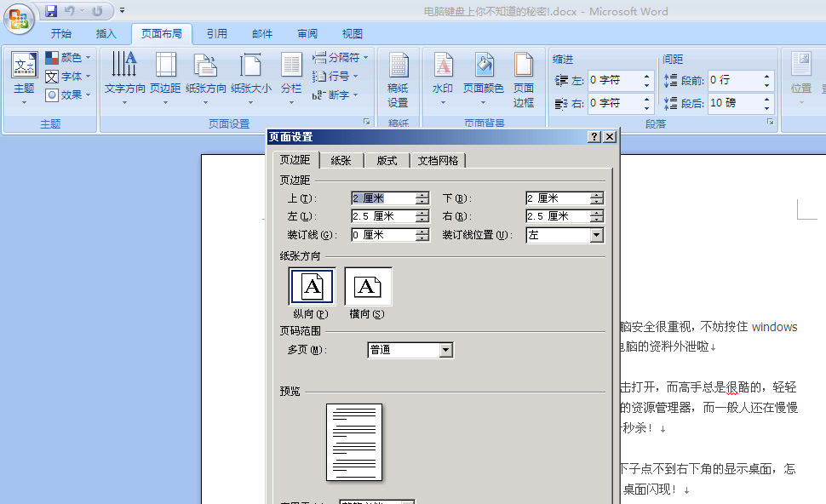Open 装订线位置 gutter position dropdown
This screenshot has width=826, height=504.
pyautogui.click(x=596, y=235)
